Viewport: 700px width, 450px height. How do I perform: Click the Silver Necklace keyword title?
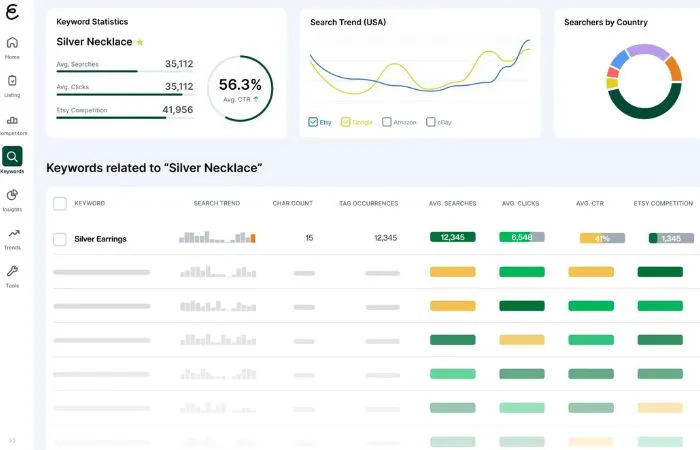[x=94, y=42]
